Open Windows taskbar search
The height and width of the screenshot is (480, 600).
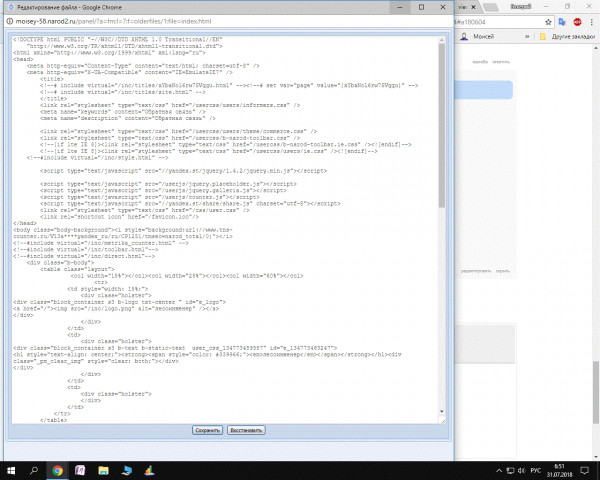click(x=34, y=470)
